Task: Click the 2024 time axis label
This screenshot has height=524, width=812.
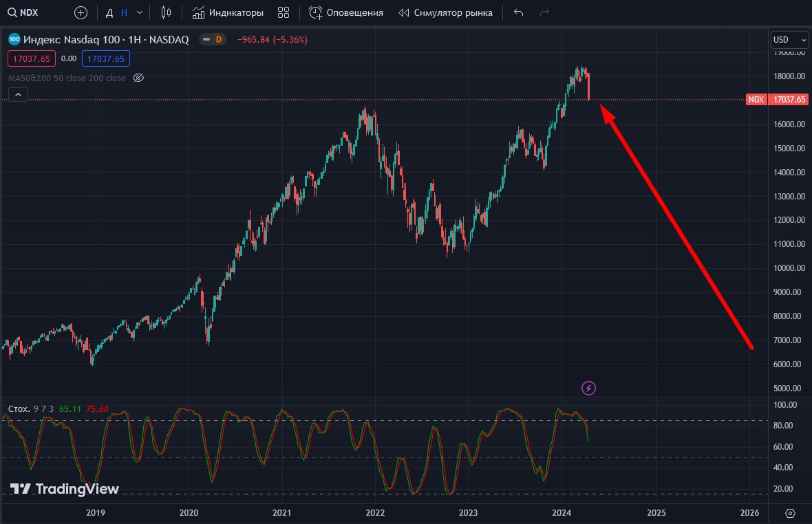Action: pyautogui.click(x=562, y=512)
